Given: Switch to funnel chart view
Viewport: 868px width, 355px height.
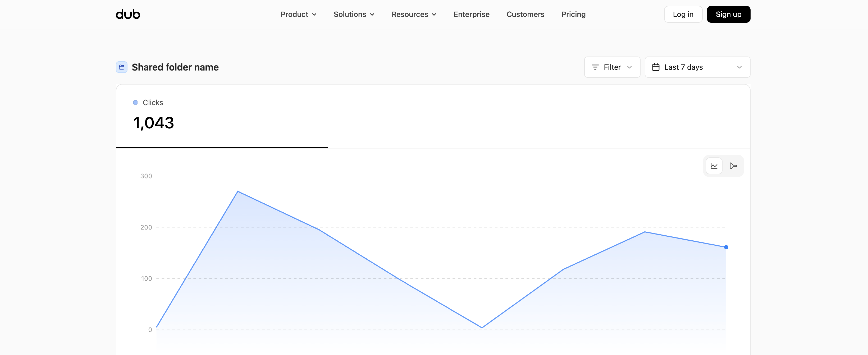Looking at the screenshot, I should click(x=733, y=166).
